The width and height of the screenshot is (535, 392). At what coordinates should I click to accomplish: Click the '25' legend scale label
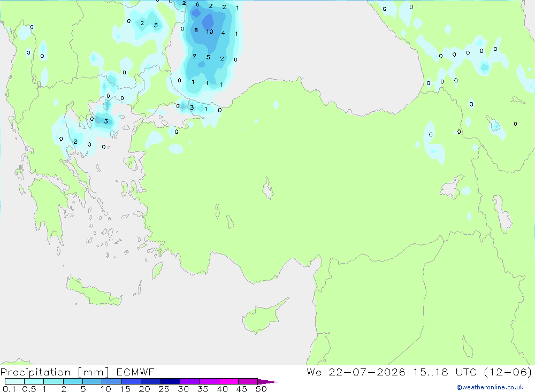tap(164, 389)
